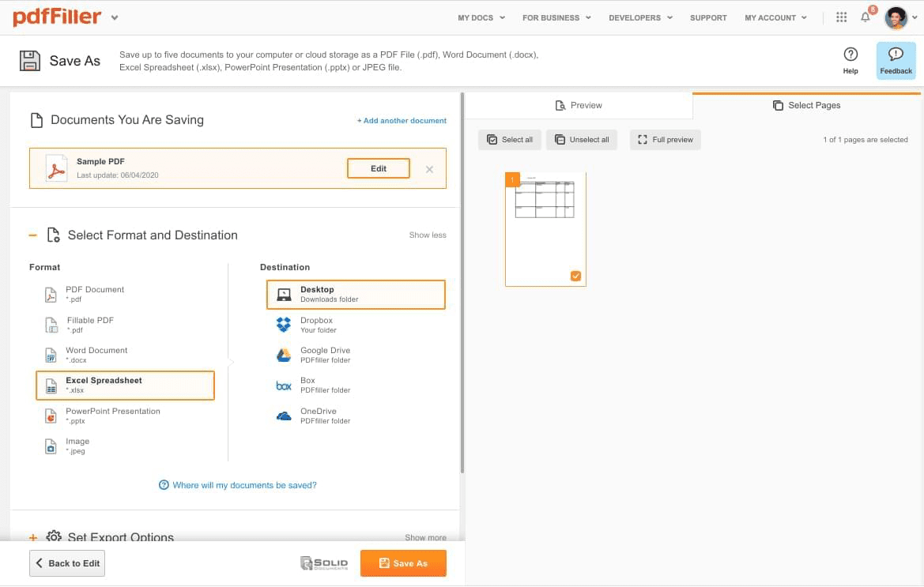Go Back to Edit
The image size is (924, 587).
point(67,563)
